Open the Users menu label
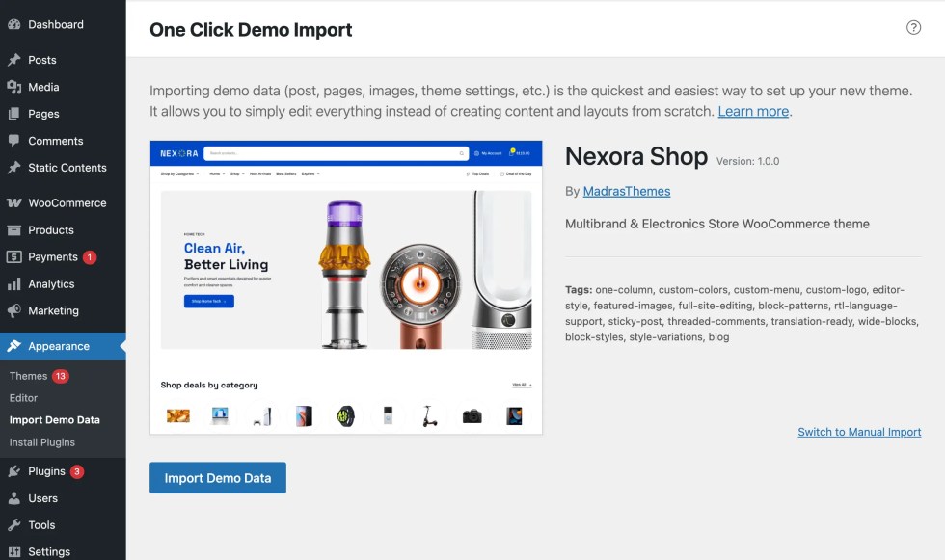This screenshot has height=560, width=945. 42,498
